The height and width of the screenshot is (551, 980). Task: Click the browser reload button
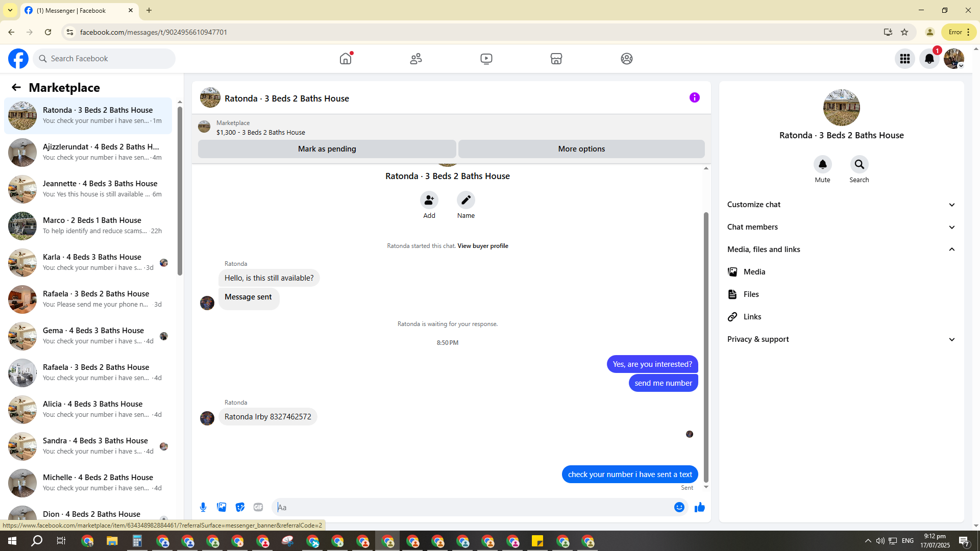pos(48,32)
